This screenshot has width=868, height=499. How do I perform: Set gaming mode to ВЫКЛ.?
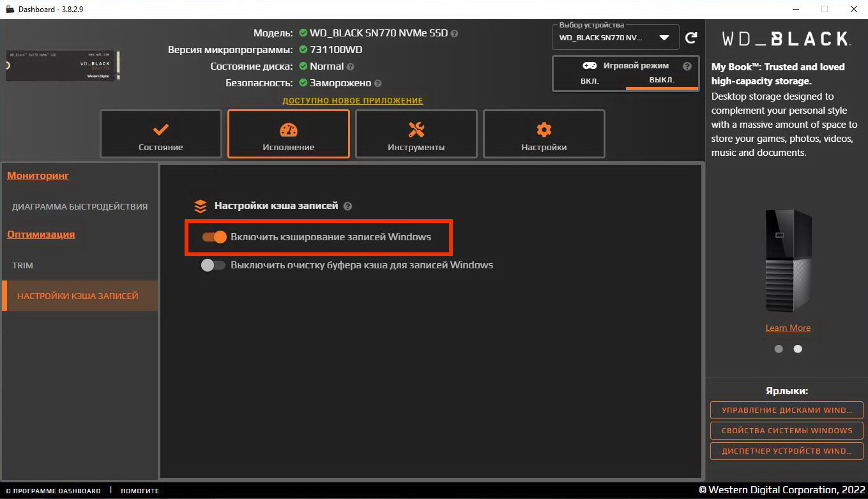(x=662, y=81)
